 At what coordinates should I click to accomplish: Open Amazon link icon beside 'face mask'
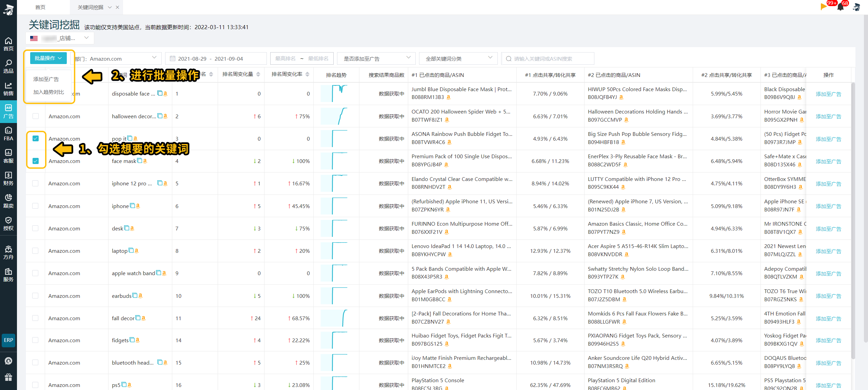(x=145, y=161)
